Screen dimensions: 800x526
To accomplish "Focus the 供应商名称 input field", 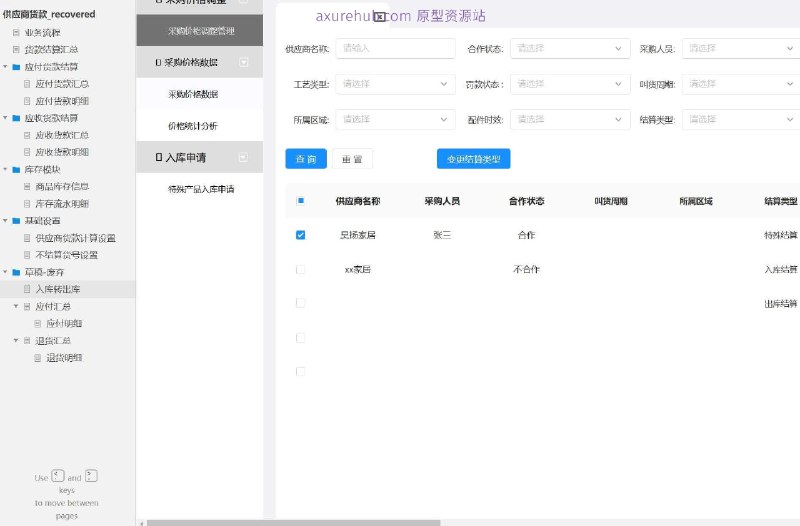I will point(395,49).
